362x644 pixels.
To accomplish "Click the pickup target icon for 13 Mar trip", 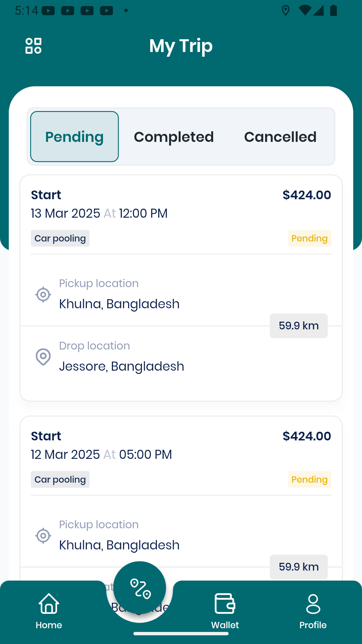I will pyautogui.click(x=43, y=294).
